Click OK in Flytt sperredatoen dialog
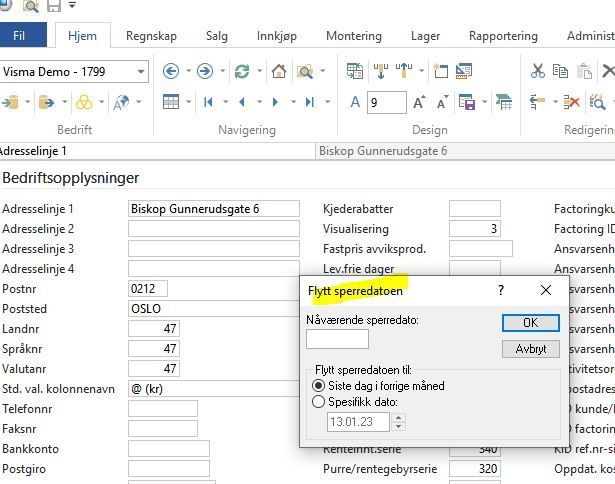 click(531, 323)
